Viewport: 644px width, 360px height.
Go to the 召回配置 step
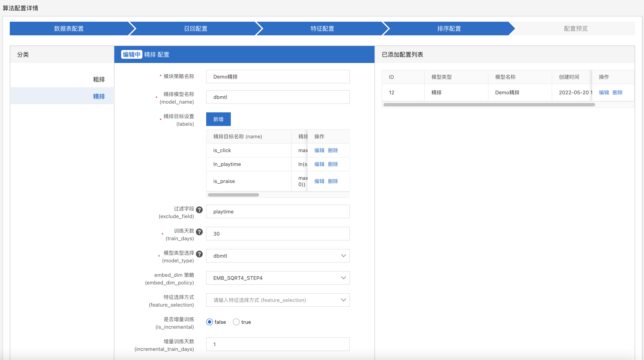(x=196, y=29)
